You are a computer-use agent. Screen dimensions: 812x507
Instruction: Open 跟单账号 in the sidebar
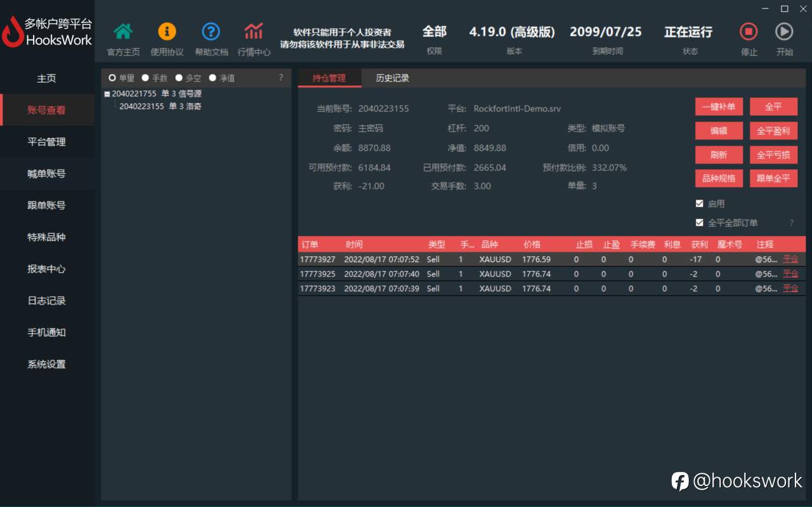47,205
